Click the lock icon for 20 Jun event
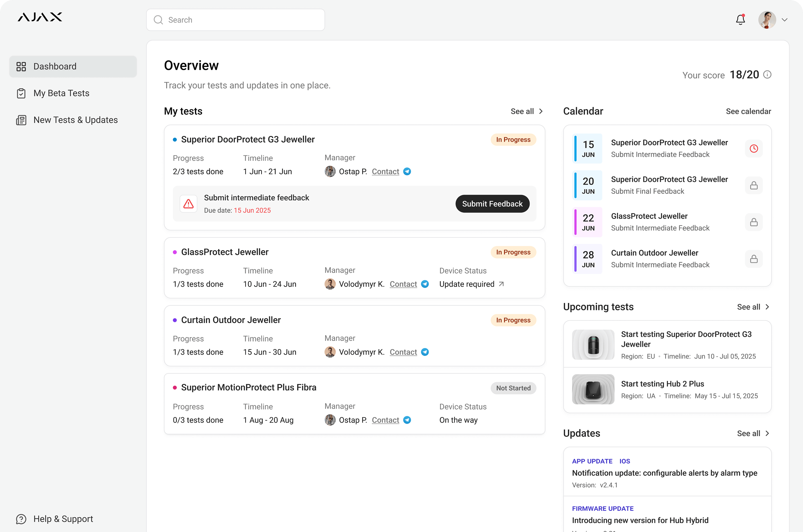Image resolution: width=803 pixels, height=532 pixels. point(754,185)
